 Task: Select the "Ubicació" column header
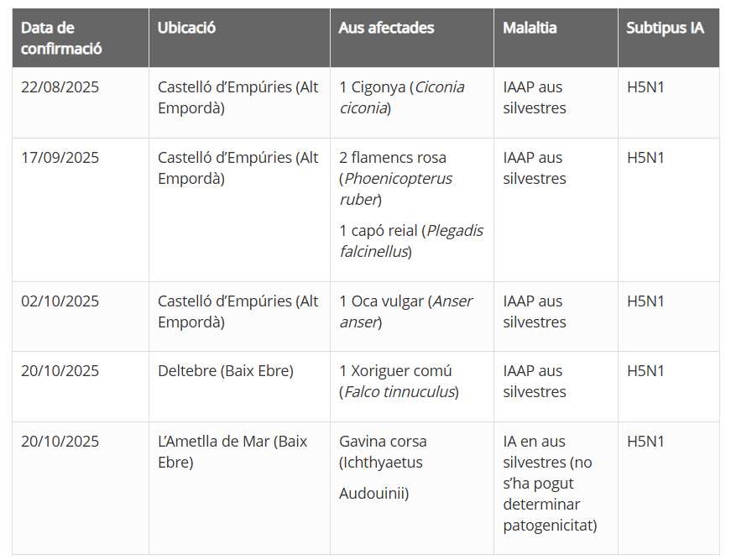pos(186,28)
